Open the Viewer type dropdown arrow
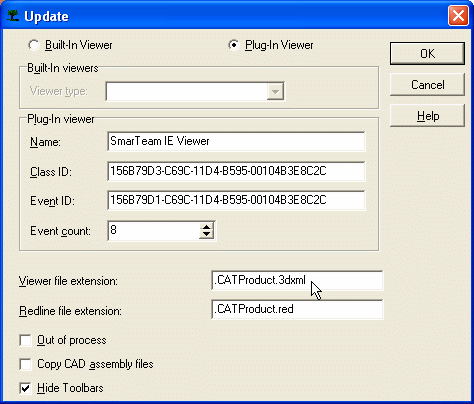474x404 pixels. point(275,91)
